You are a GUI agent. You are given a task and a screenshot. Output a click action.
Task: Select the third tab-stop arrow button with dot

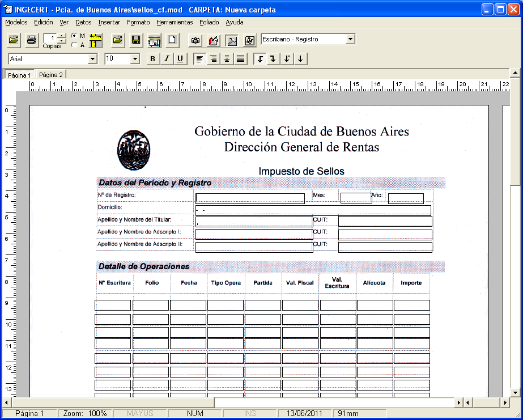[287, 59]
